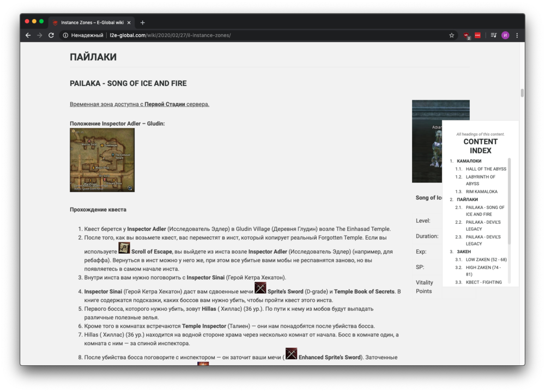Screen dimensions: 545x392
Task: Go to LOW ZAKEN (52 - 68) section
Action: pyautogui.click(x=486, y=260)
